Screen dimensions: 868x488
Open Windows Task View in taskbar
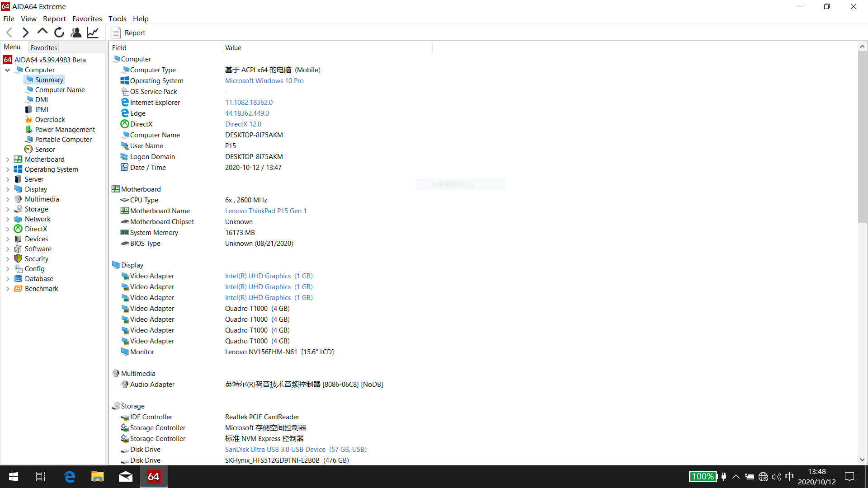point(41,477)
